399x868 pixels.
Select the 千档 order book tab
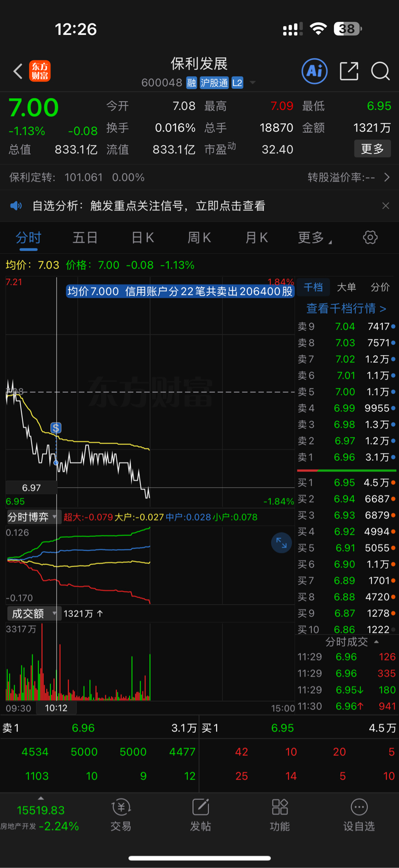click(313, 287)
